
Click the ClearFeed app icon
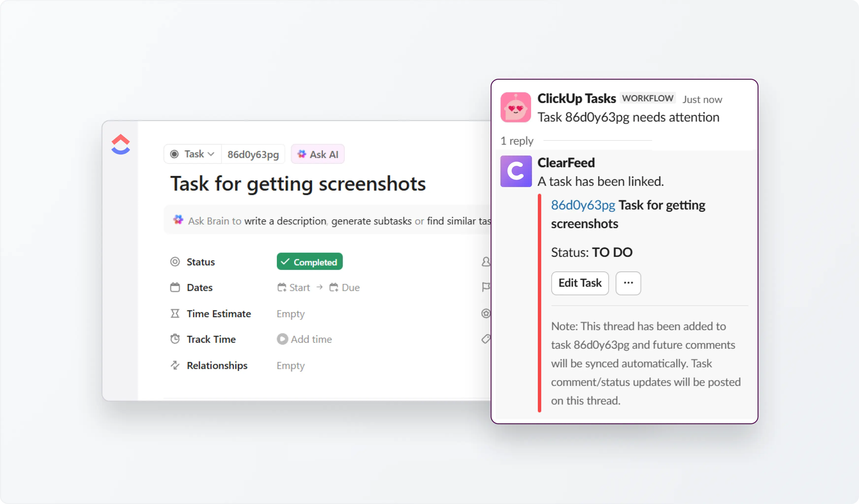pyautogui.click(x=516, y=171)
